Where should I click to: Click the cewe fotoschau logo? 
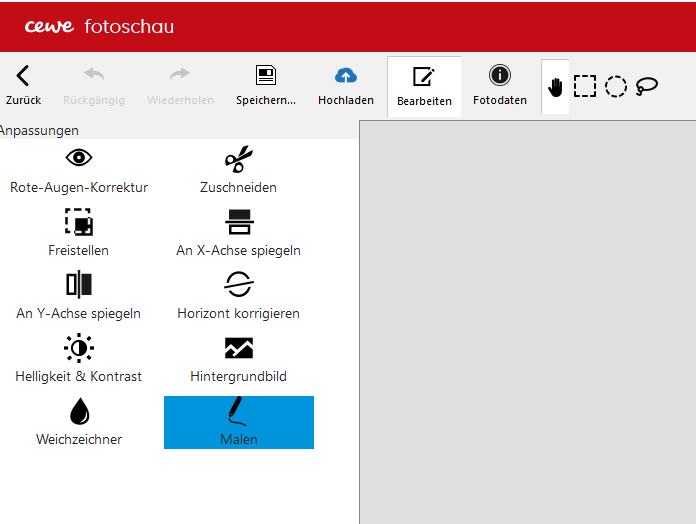pos(99,27)
